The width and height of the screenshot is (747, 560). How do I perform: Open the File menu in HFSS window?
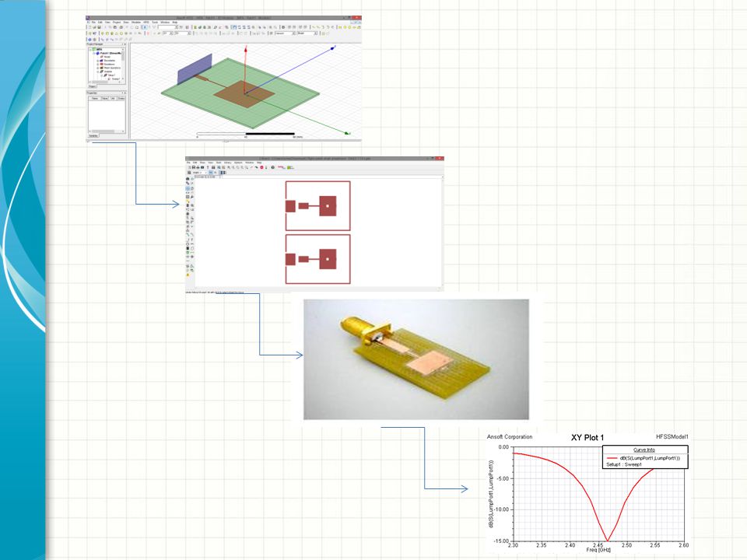pos(93,23)
